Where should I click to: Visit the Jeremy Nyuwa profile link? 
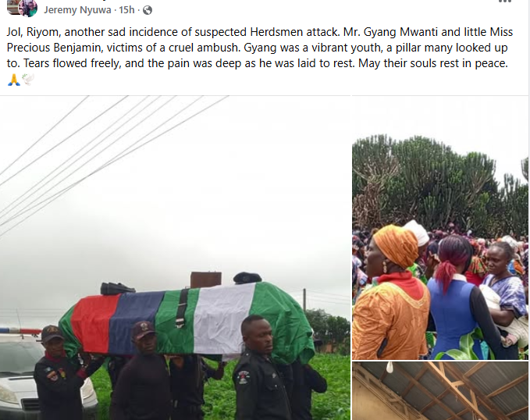tap(77, 10)
